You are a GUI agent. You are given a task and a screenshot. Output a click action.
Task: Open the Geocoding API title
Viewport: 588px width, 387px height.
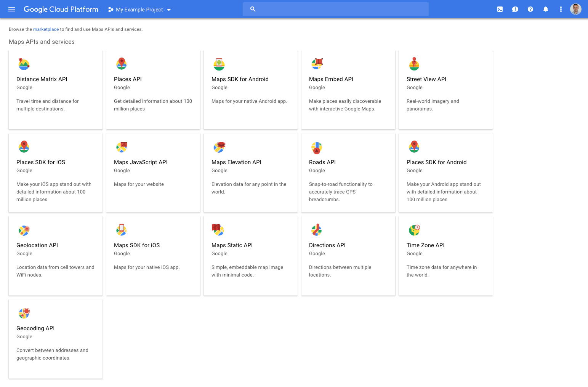(35, 328)
